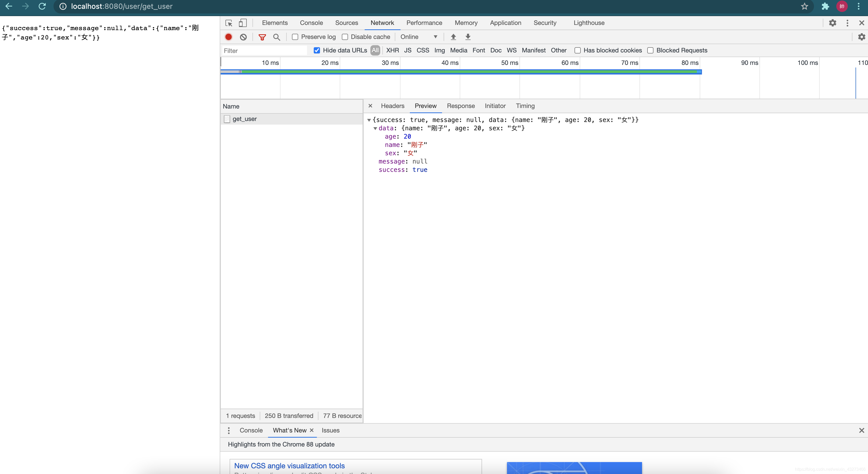Click the Filter text field
Viewport: 868px width, 474px height.
point(264,51)
